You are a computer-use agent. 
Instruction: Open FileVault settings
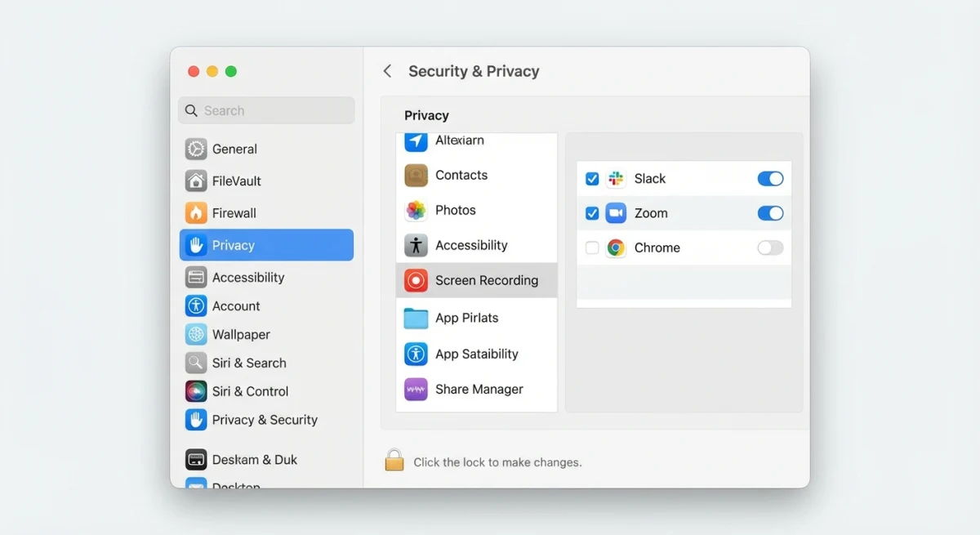(266, 181)
